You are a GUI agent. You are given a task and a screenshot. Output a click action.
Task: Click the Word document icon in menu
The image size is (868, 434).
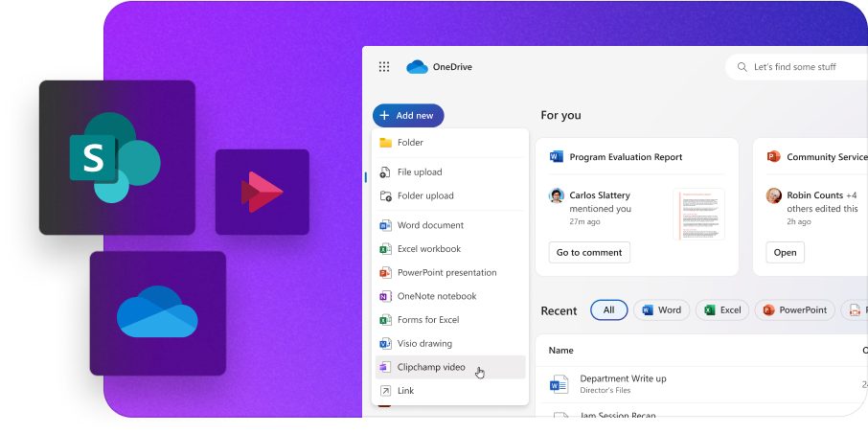click(x=386, y=225)
